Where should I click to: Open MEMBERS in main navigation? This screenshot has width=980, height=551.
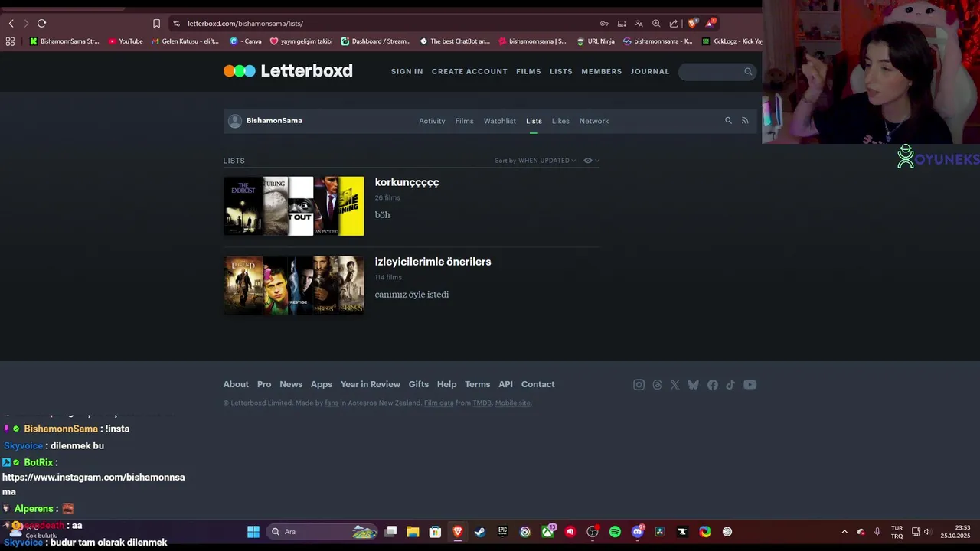tap(602, 71)
